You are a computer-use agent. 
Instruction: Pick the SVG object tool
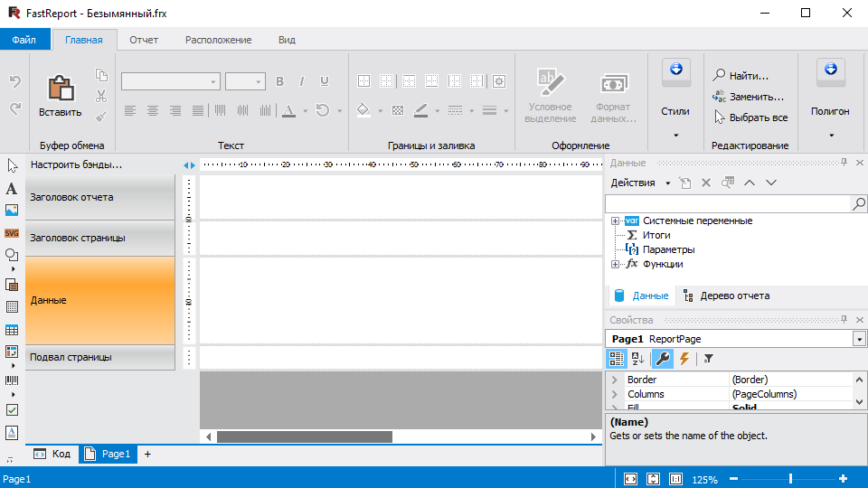(x=12, y=233)
